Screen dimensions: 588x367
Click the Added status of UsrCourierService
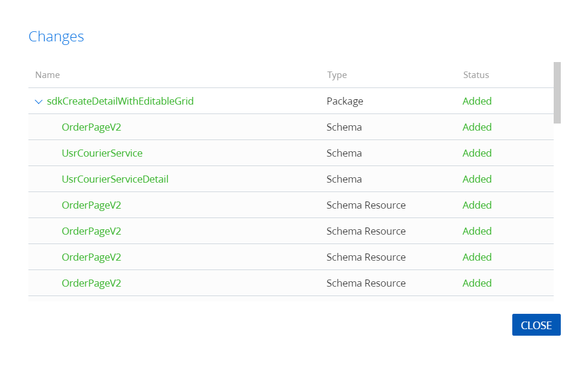[x=477, y=153]
